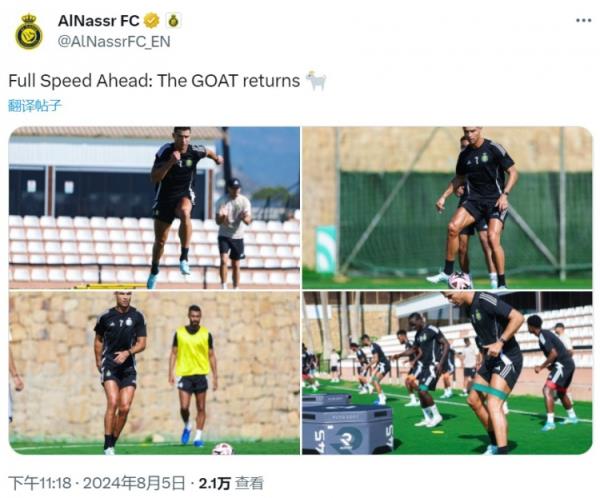600x498 pixels.
Task: Click the 2024年8月5日 post date
Action: 134,483
